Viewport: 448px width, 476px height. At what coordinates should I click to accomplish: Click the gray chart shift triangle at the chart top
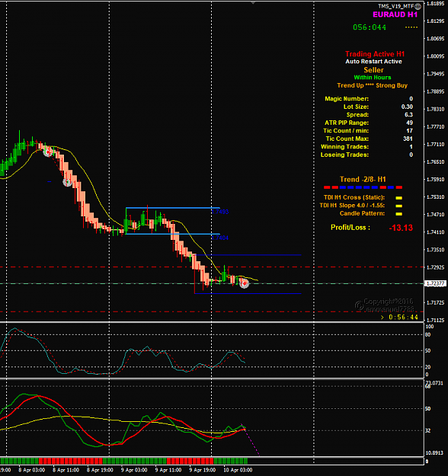(253, 3)
